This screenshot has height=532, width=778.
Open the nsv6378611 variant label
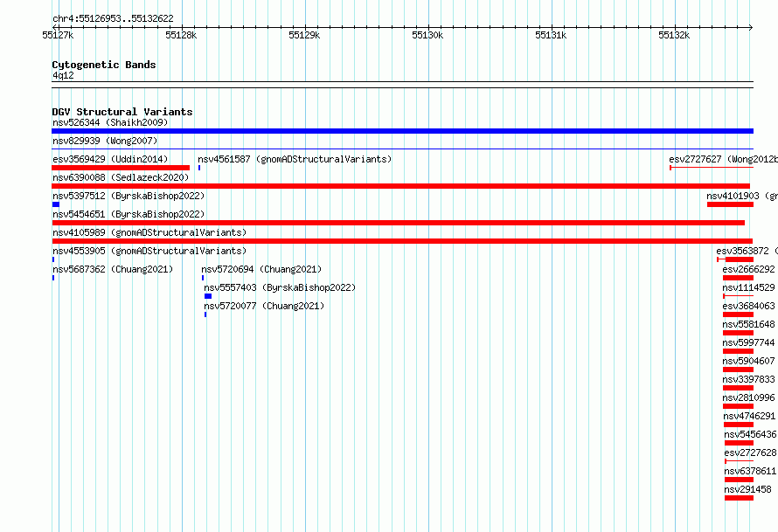coord(750,471)
